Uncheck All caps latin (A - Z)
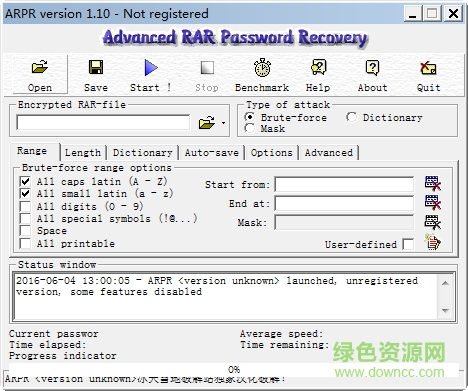Viewport: 468px width, 391px height. click(25, 181)
